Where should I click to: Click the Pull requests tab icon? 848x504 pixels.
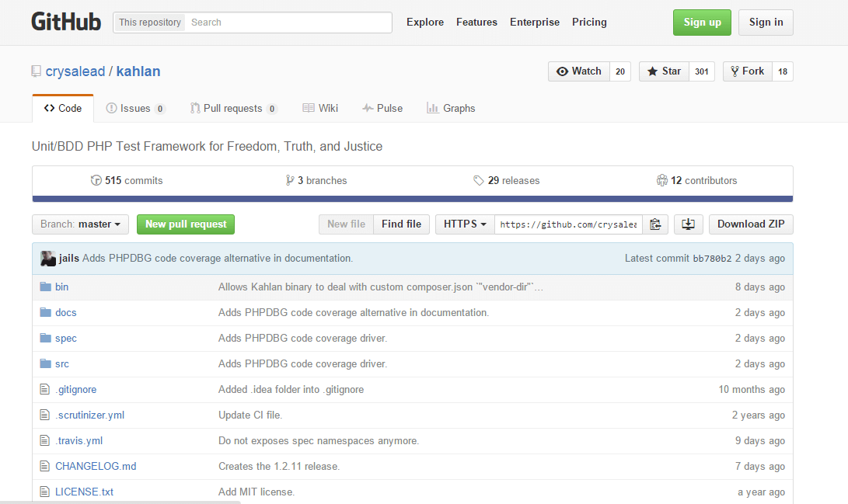coord(195,108)
